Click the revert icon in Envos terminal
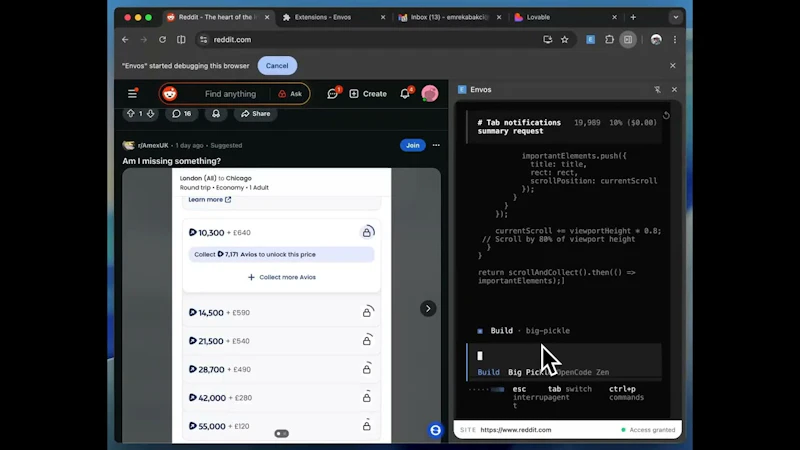800x450 pixels. 666,115
